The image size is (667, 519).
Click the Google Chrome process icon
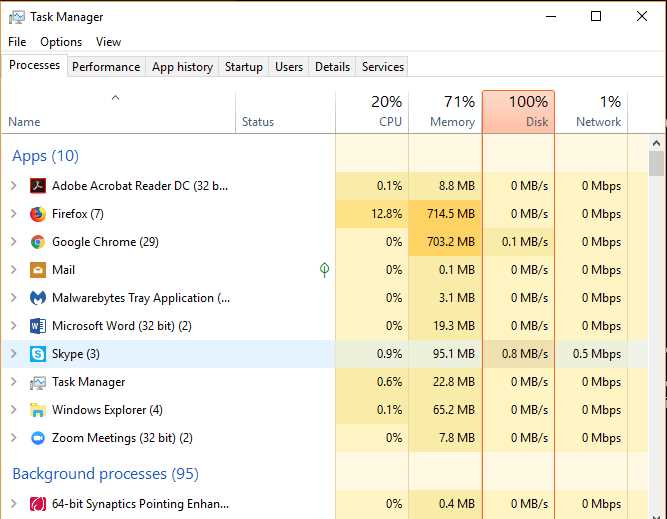[38, 242]
